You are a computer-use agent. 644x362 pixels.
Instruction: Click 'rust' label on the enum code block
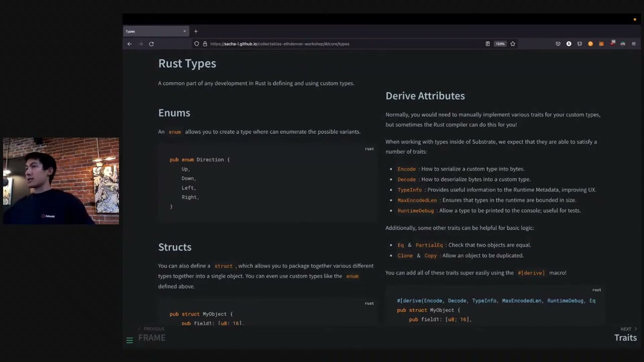tap(369, 149)
